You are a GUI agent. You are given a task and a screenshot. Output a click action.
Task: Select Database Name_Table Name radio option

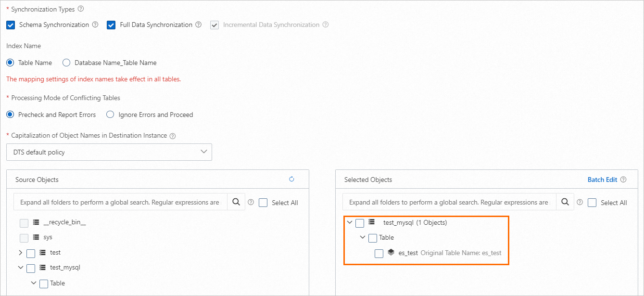click(66, 63)
